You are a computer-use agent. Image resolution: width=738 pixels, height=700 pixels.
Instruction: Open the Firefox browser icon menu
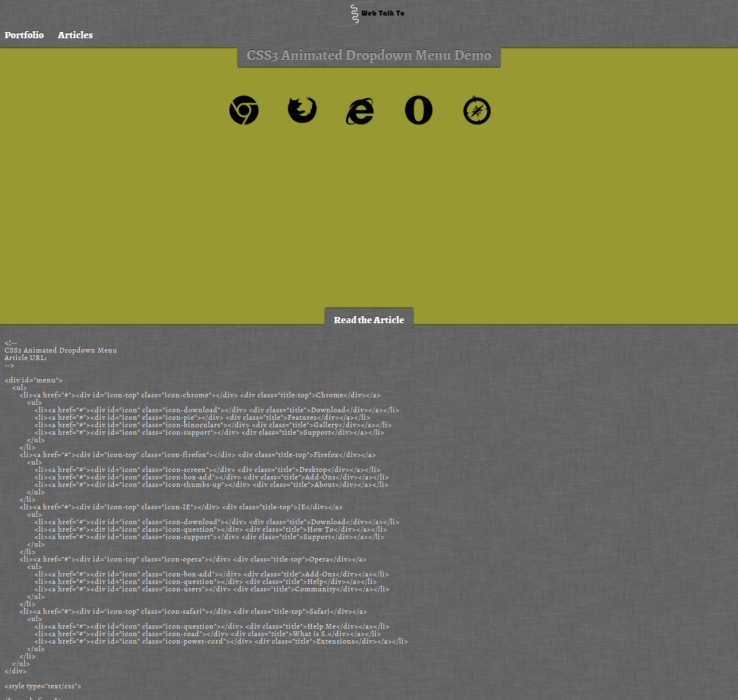(302, 110)
